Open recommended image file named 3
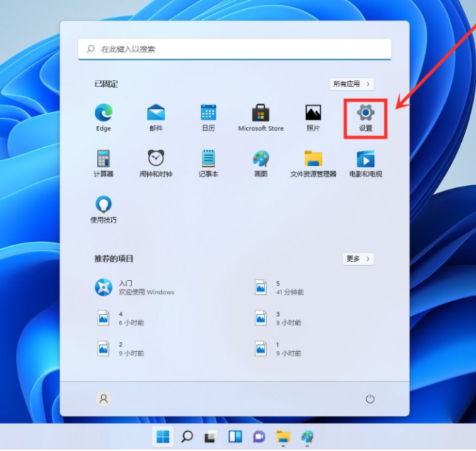 coord(277,318)
